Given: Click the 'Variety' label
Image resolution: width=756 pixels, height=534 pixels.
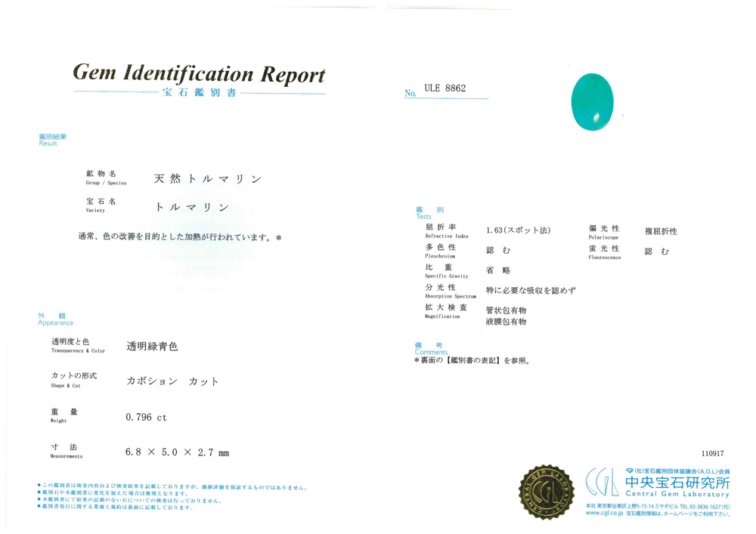Looking at the screenshot, I should pos(95,211).
